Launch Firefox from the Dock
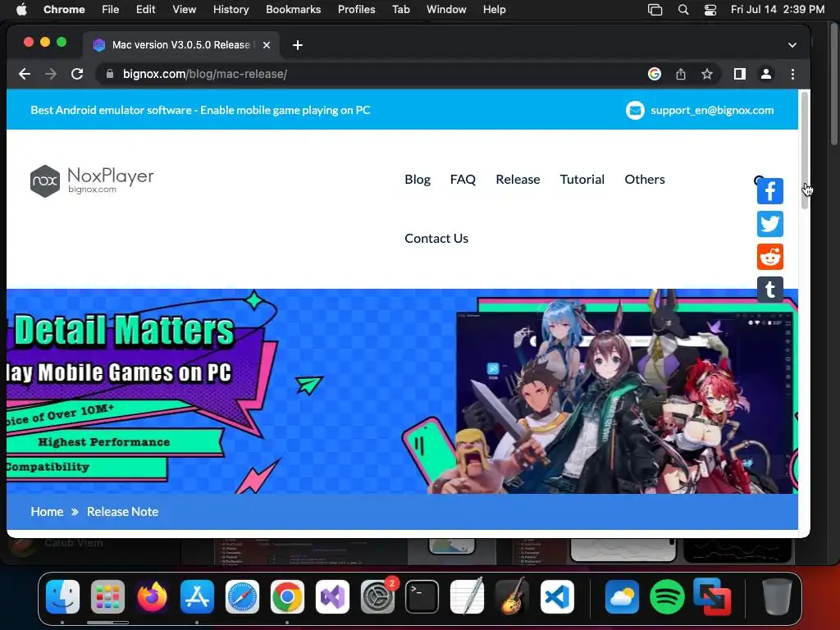Viewport: 840px width, 630px height. 152,597
